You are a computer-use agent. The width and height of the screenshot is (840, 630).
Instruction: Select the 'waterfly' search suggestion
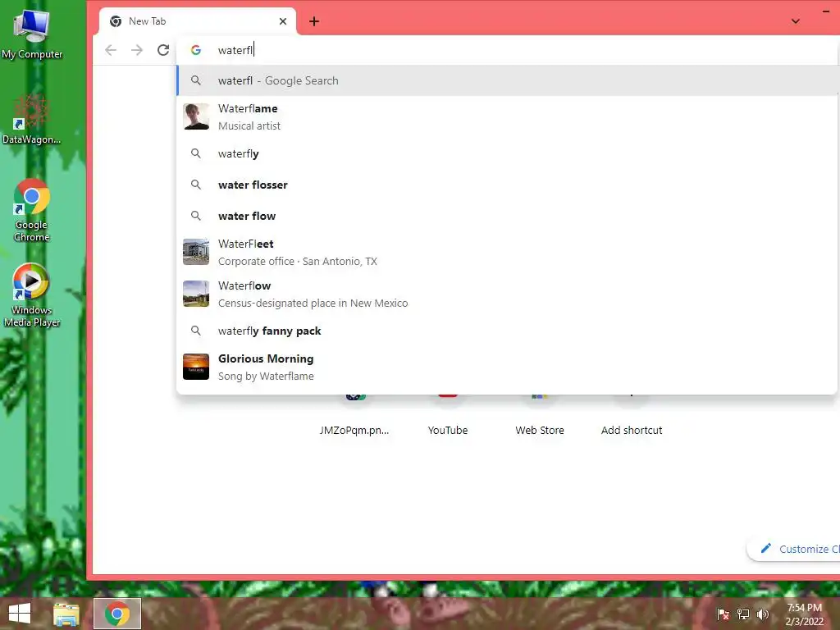(507, 153)
